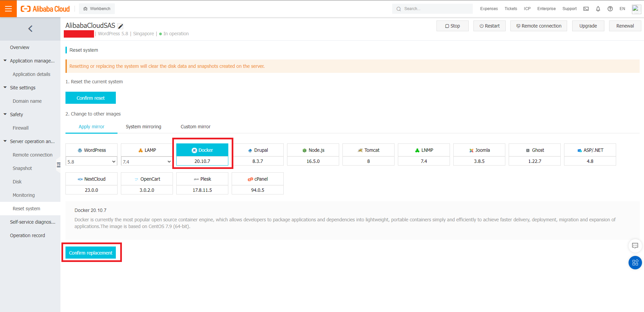Viewport: 644px width, 312px height.
Task: Open Remote connection from header
Action: click(x=539, y=26)
